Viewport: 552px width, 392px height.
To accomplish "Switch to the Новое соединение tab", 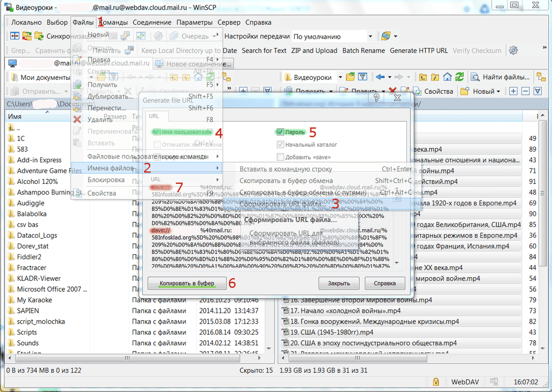I will tap(194, 64).
